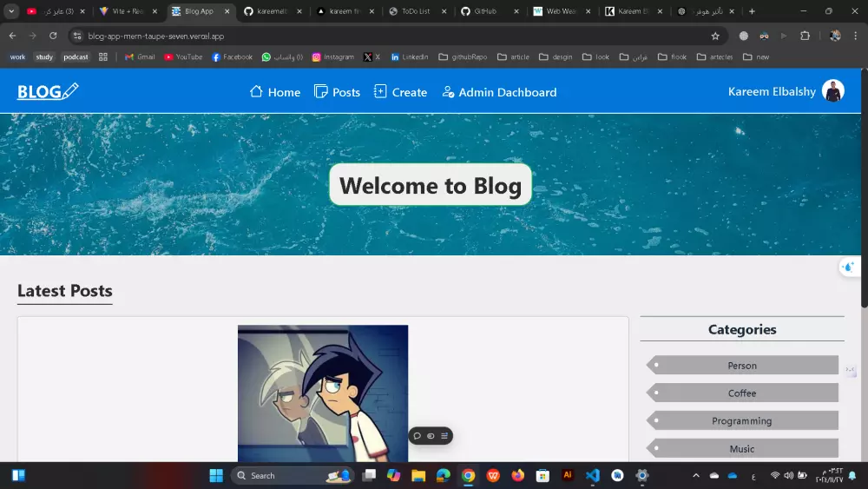
Task: Toggle the switch icon on floating toolbar
Action: [431, 436]
